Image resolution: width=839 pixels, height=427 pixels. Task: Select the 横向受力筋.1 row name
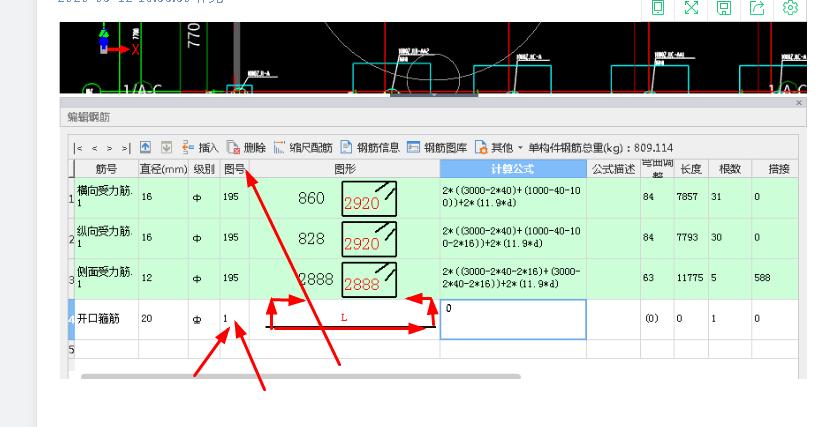point(106,197)
